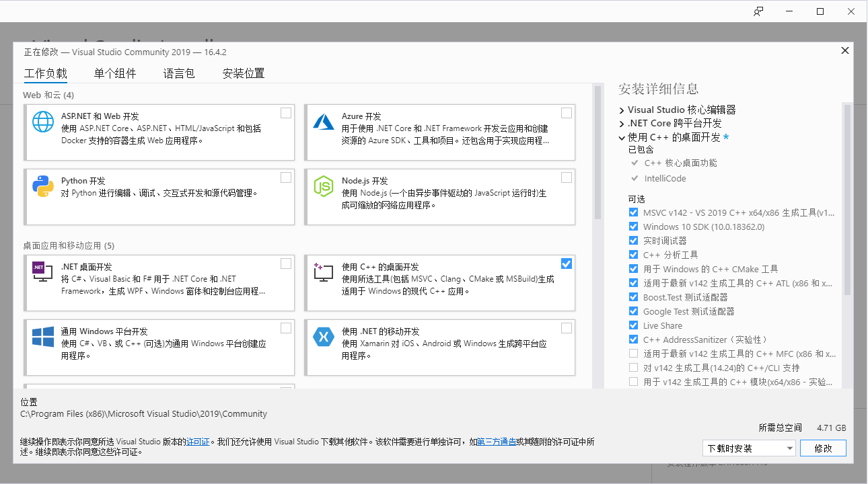Check the C++/CLI 支持 for v142 option
The image size is (868, 484).
pyautogui.click(x=633, y=368)
